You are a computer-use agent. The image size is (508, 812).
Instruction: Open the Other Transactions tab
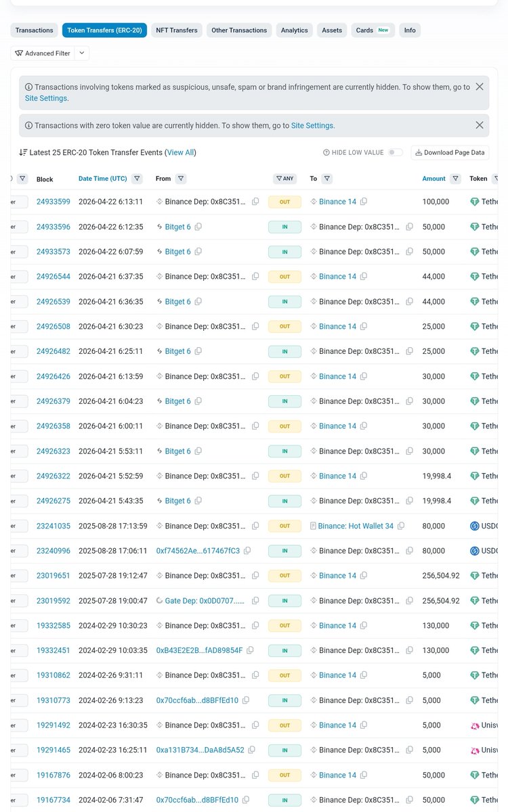(239, 30)
